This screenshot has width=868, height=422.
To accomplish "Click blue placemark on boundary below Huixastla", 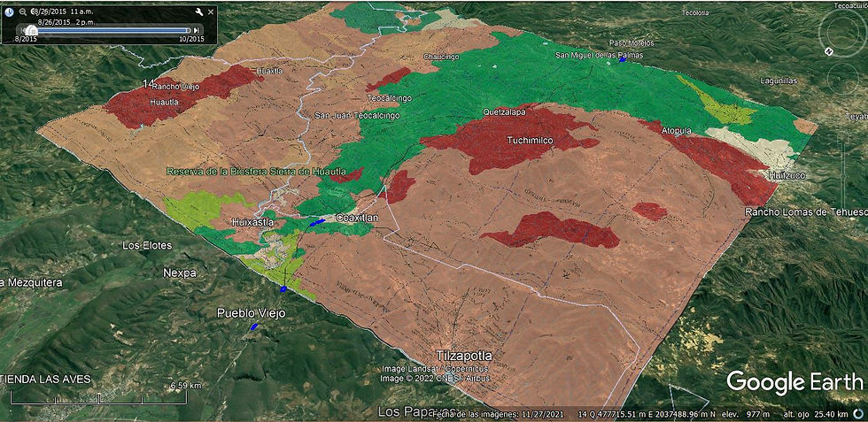I will (x=283, y=288).
